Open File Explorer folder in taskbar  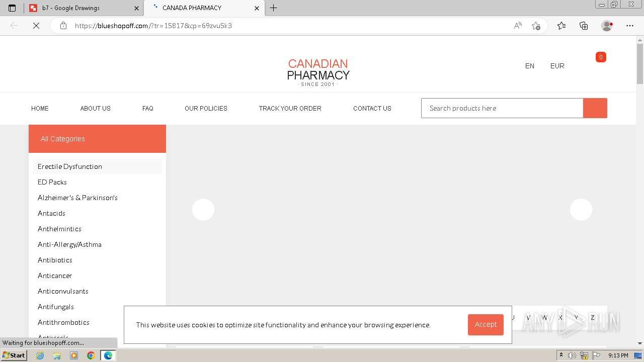point(57,355)
